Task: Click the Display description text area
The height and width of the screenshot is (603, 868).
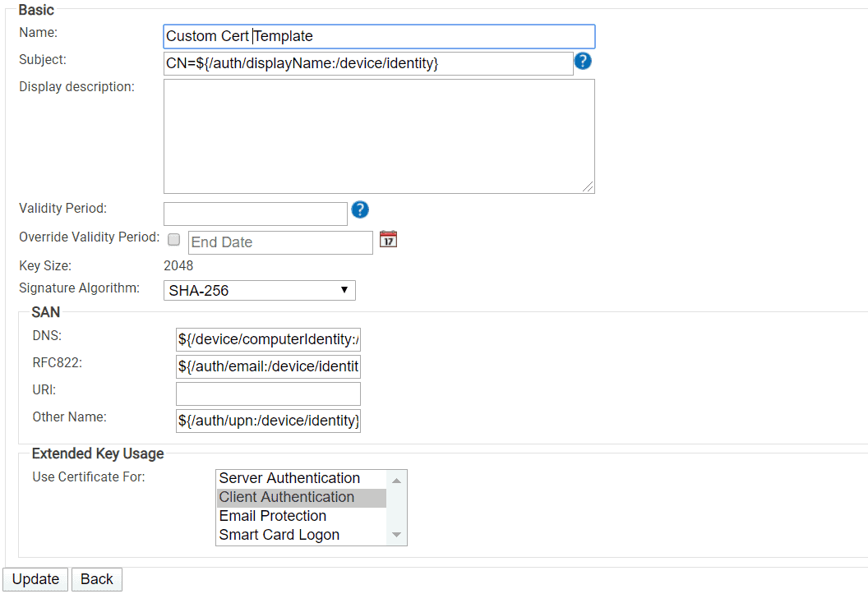Action: (379, 136)
